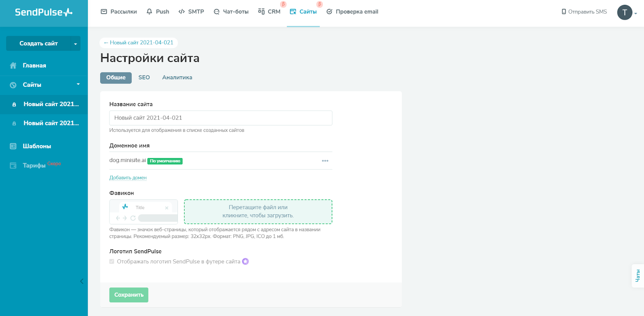The height and width of the screenshot is (316, 644).
Task: Click the Добавить домен link
Action: click(128, 178)
